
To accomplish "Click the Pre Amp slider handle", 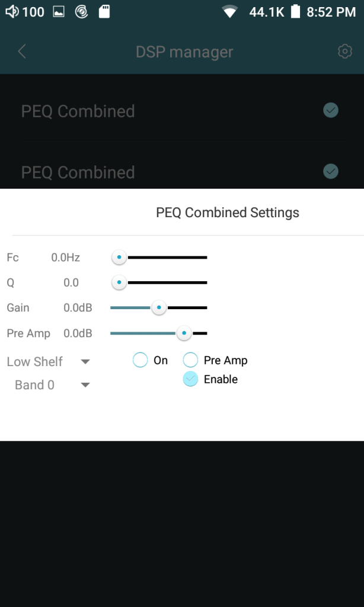I will point(184,333).
